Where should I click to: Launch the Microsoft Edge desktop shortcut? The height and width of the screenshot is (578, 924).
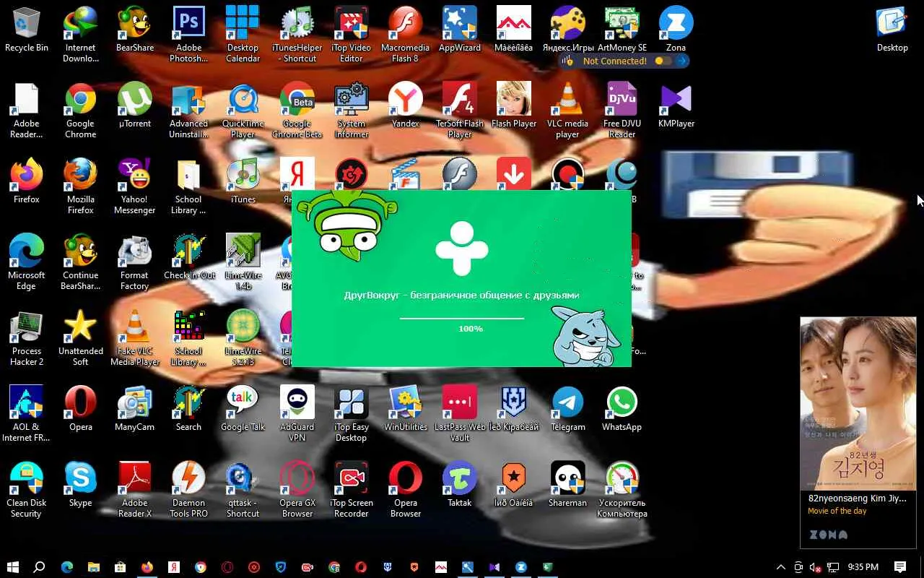coord(26,262)
